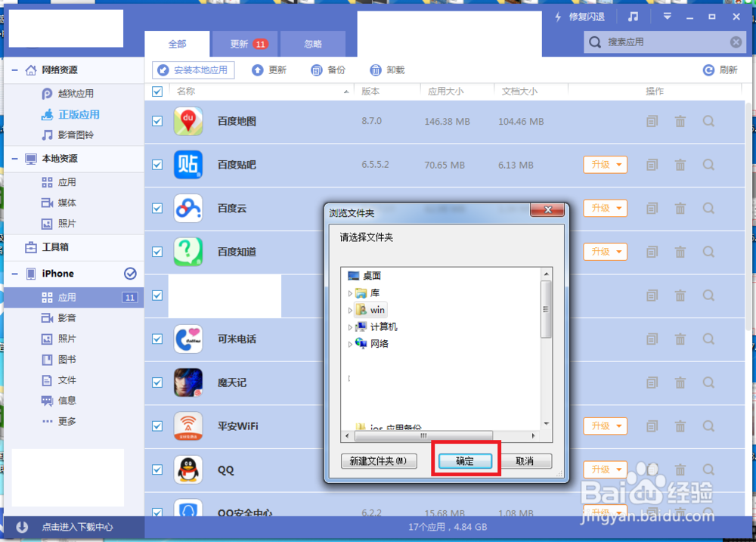This screenshot has height=542, width=756.
Task: Expand the 库 folder in dialog tree
Action: click(x=350, y=293)
